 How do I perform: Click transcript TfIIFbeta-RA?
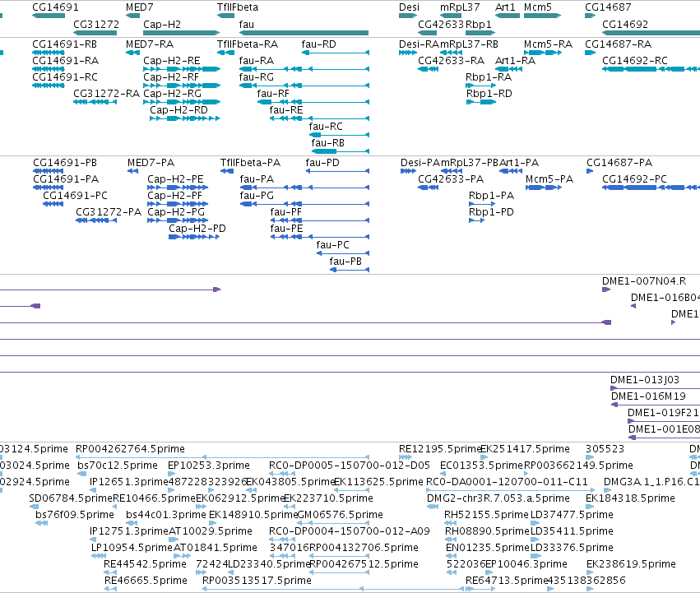pyautogui.click(x=226, y=53)
